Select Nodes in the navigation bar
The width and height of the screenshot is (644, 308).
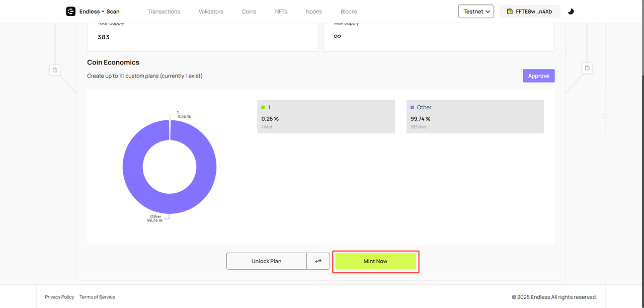[x=314, y=12]
